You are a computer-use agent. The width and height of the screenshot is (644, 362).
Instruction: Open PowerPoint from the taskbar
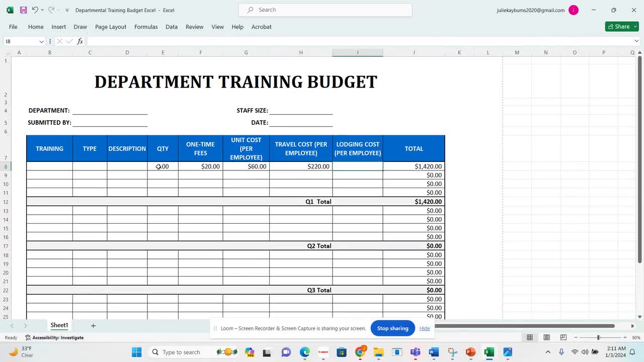[470, 352]
